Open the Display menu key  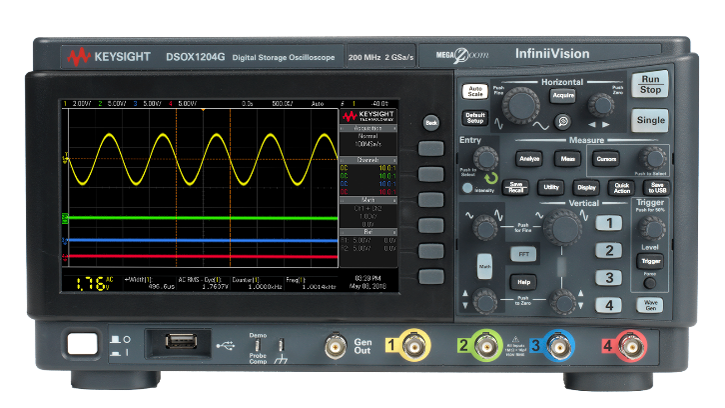click(586, 187)
